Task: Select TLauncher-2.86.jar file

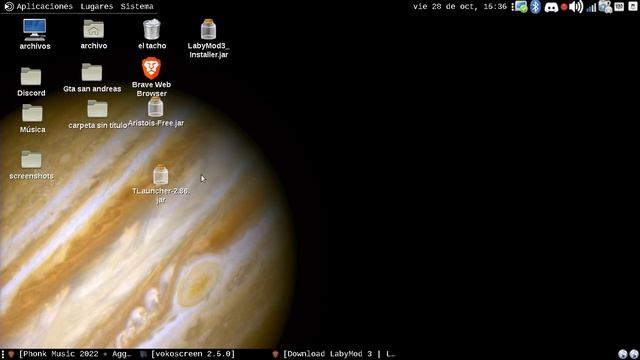Action: (160, 175)
